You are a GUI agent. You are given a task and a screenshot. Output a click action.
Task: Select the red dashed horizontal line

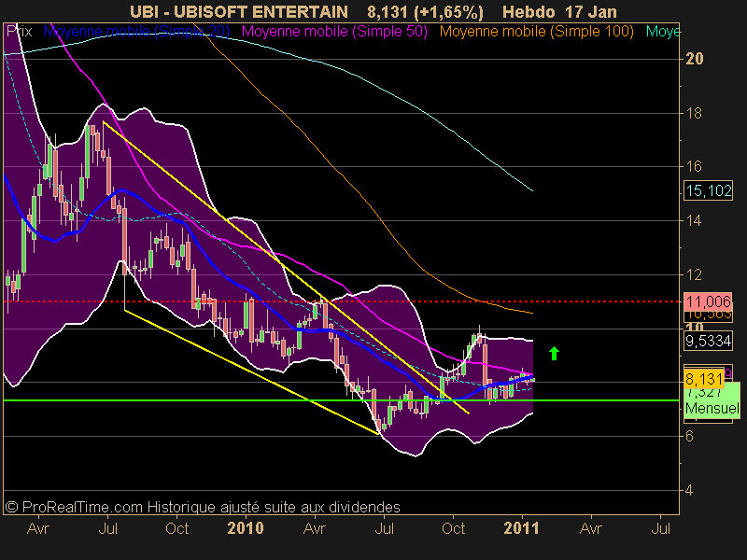pyautogui.click(x=341, y=301)
